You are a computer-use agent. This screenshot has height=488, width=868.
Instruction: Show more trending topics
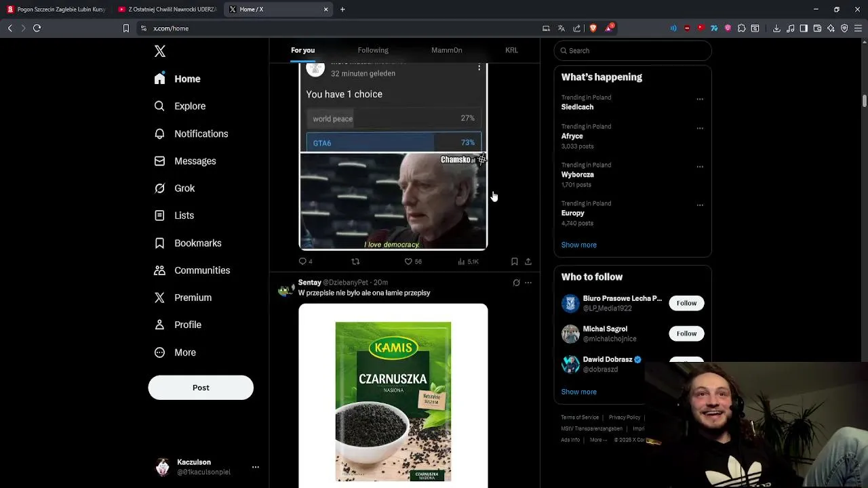[578, 245]
